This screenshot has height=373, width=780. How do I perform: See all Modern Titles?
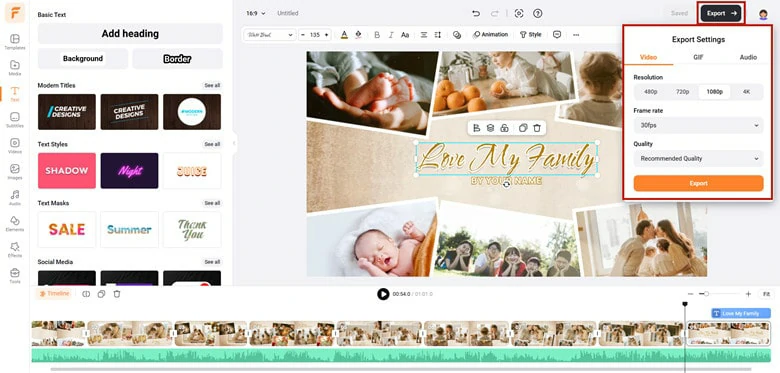(x=212, y=86)
